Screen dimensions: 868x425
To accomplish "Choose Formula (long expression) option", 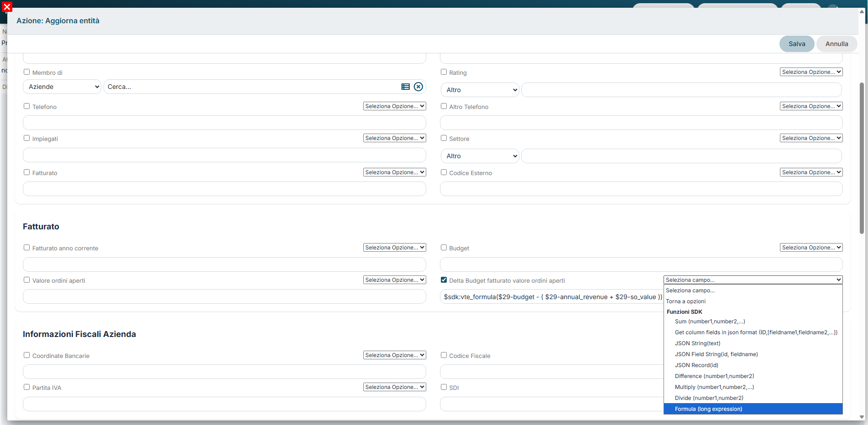I will [x=753, y=409].
